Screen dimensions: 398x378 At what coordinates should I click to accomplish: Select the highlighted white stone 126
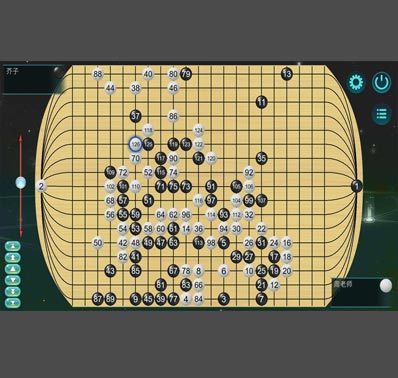coord(135,144)
